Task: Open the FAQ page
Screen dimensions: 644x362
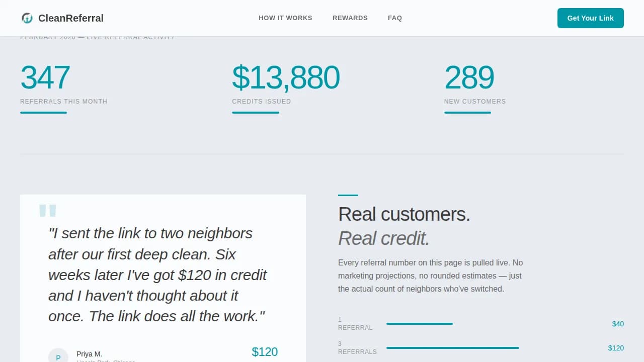Action: tap(395, 18)
